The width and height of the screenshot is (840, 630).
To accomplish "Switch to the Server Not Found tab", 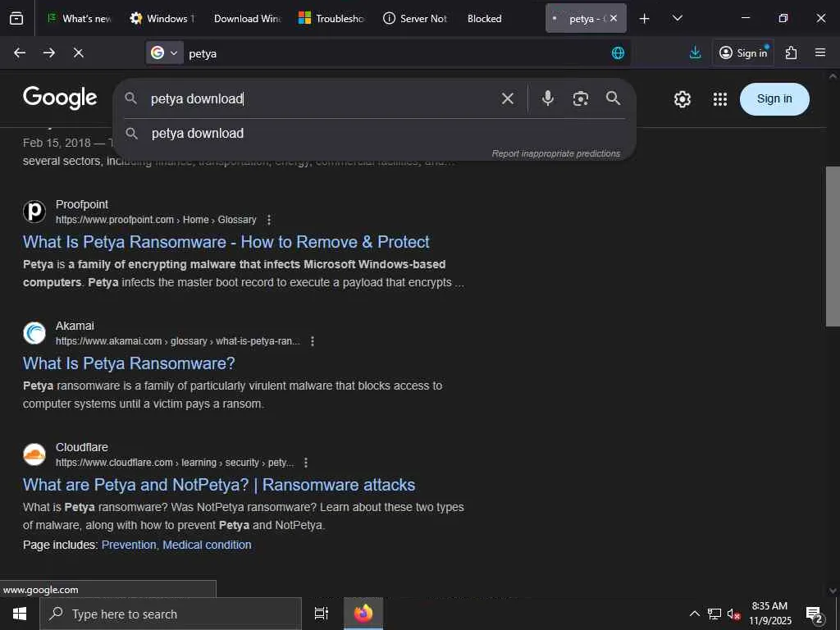I will (x=415, y=18).
